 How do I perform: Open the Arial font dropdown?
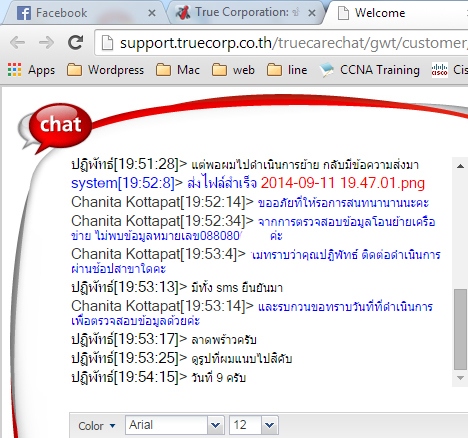coord(215,425)
